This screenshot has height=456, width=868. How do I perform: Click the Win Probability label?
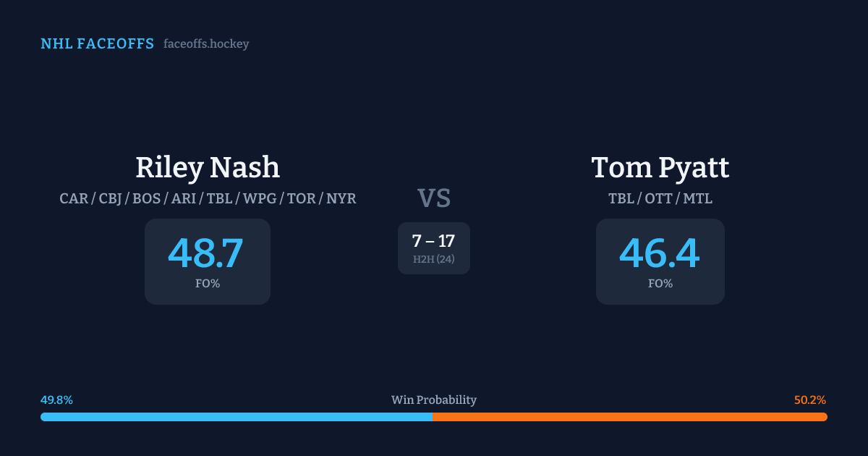tap(434, 400)
